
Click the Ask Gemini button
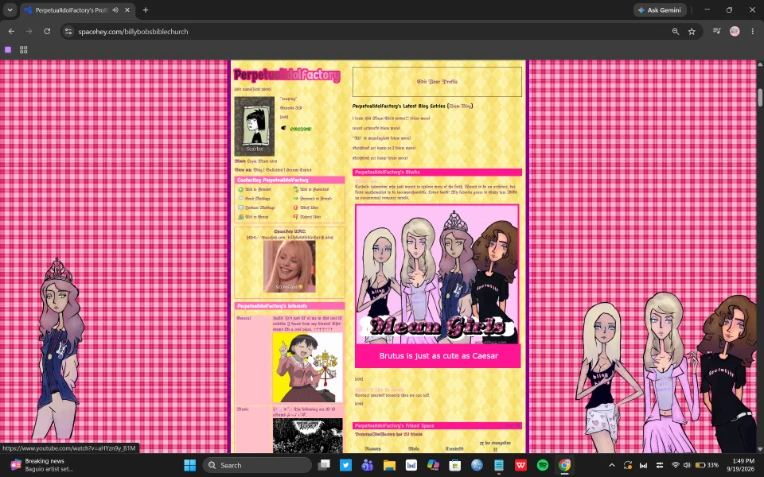pos(660,10)
